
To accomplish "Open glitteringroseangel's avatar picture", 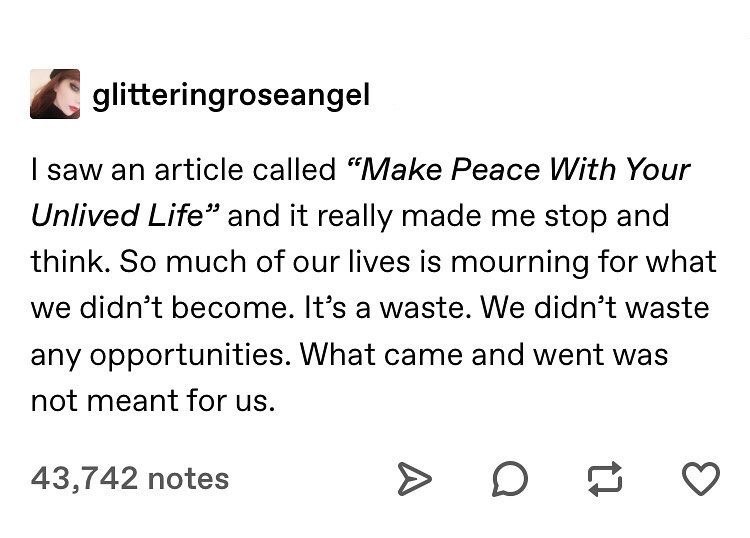I will (x=55, y=94).
